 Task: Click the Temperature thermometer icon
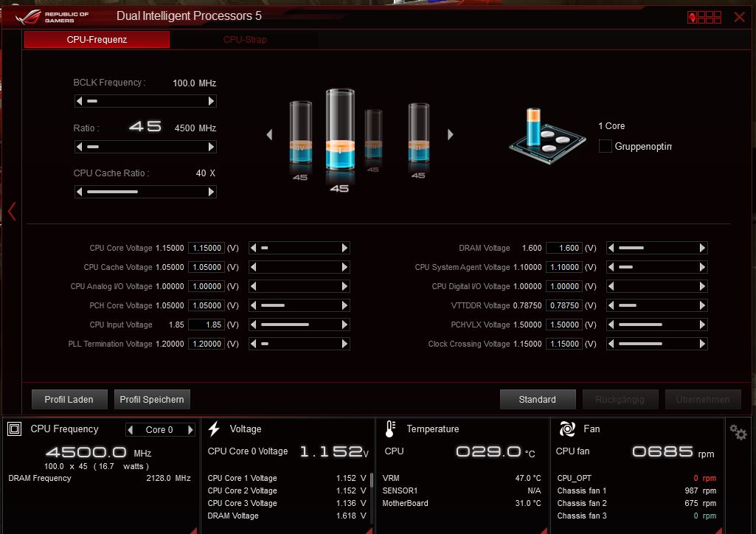[390, 429]
